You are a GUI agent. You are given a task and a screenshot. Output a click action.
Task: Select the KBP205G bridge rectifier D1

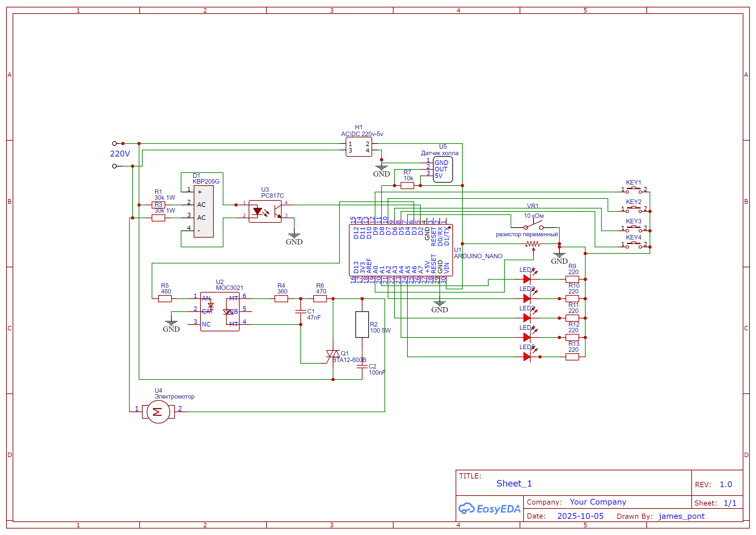(203, 211)
